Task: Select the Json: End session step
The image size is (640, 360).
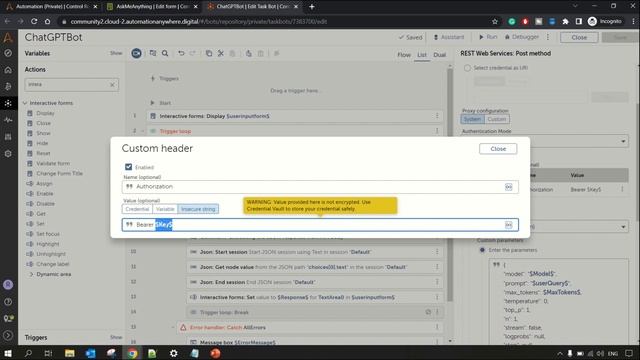Action: tap(315, 282)
